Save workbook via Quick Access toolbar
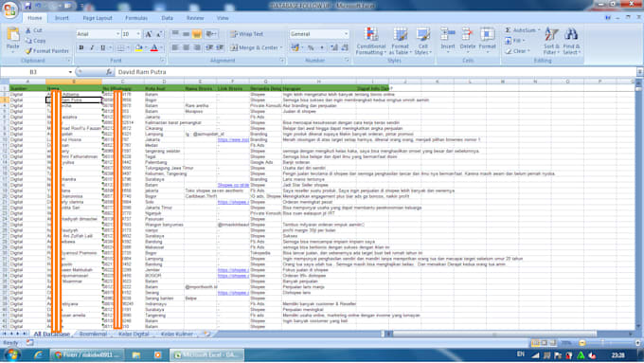The image size is (644, 363). pos(27,6)
